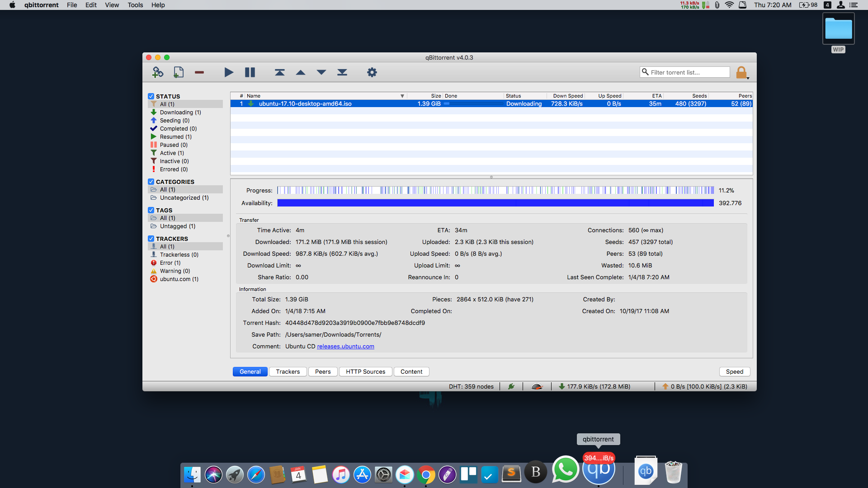Click the Name column sort triangle
Viewport: 868px width, 488px height.
[x=402, y=96]
